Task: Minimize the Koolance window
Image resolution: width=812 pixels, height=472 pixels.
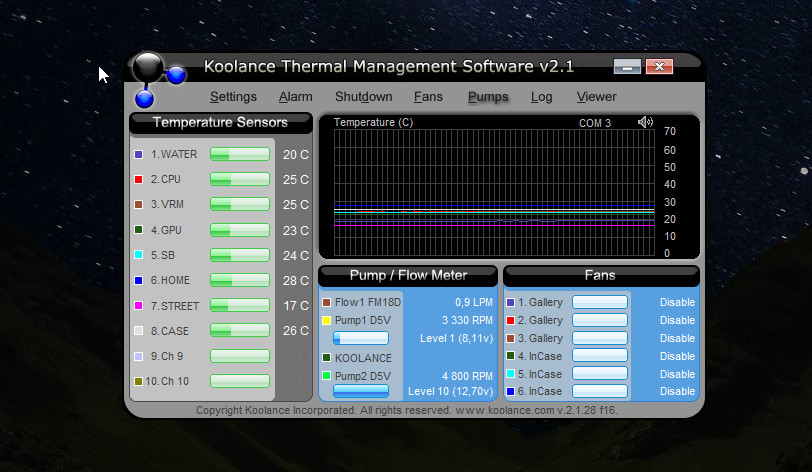Action: pos(627,66)
